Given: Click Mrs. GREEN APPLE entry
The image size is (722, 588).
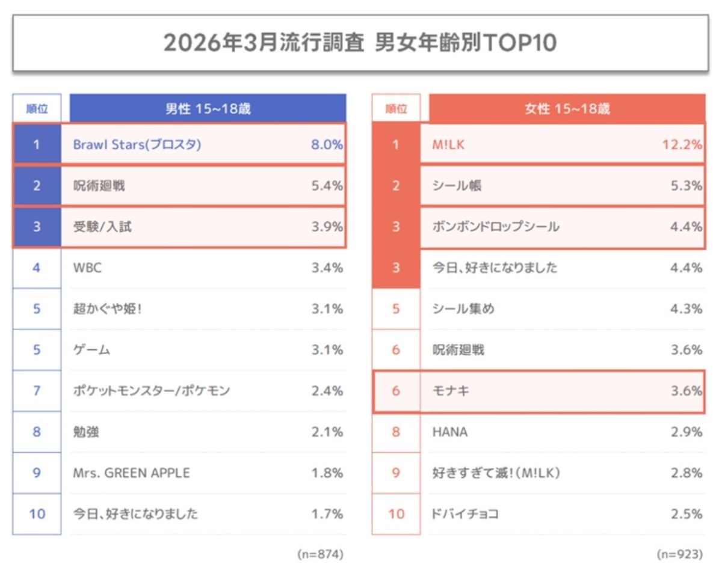Looking at the screenshot, I should pos(131,473).
